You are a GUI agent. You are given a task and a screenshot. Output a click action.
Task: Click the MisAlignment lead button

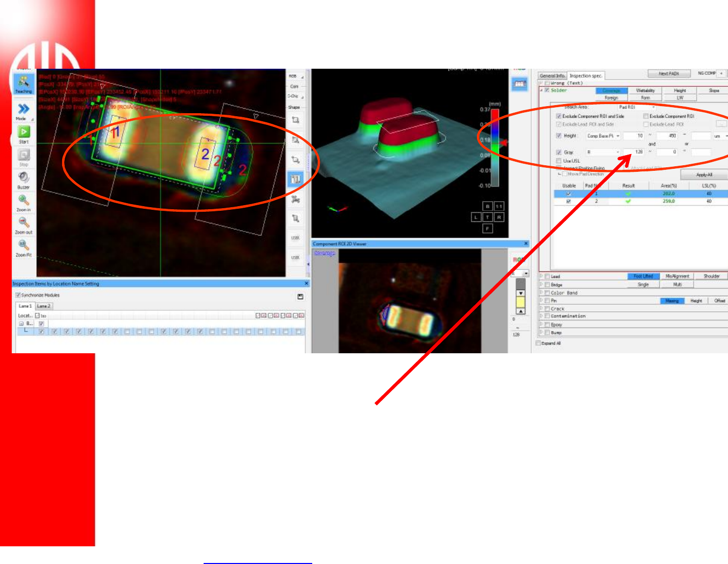pos(677,276)
